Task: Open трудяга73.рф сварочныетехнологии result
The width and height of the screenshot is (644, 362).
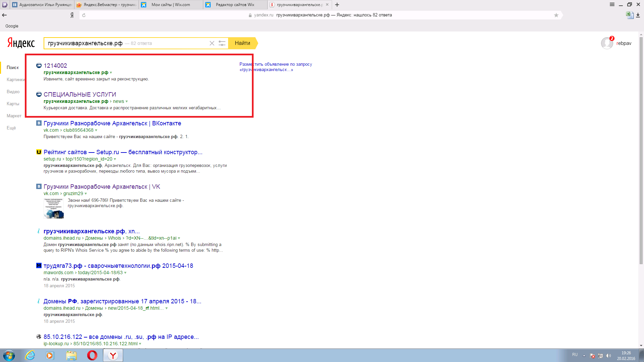Action: (118, 266)
